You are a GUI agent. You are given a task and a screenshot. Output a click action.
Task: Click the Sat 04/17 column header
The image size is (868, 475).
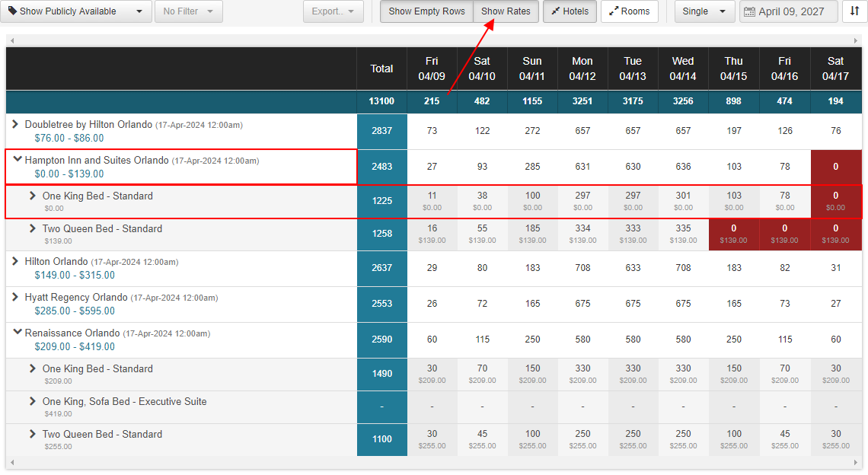tap(836, 69)
